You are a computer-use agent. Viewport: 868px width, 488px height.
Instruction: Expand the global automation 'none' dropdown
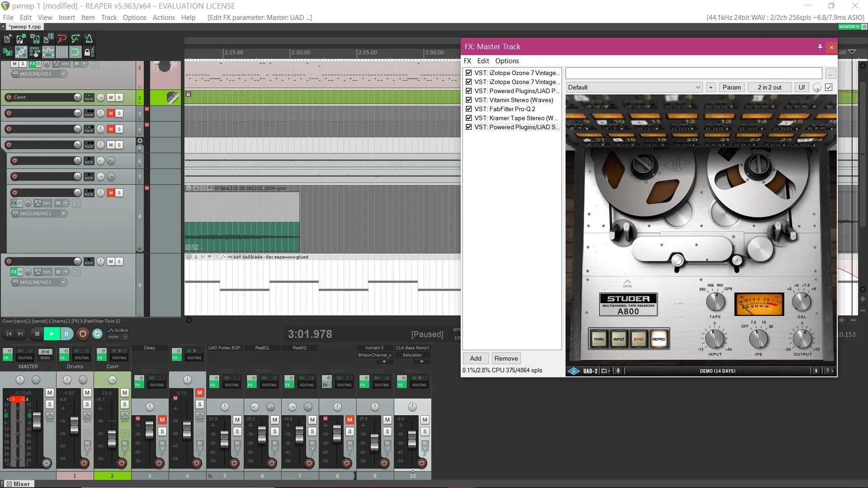(x=125, y=337)
